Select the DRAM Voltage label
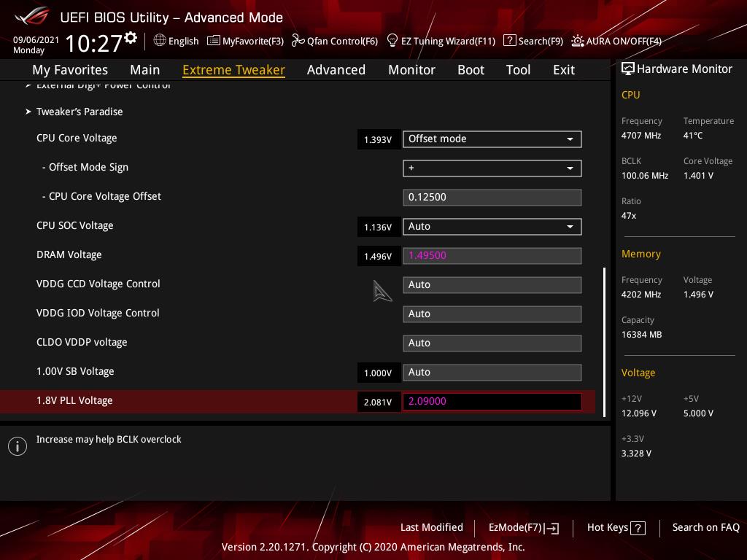 tap(69, 254)
